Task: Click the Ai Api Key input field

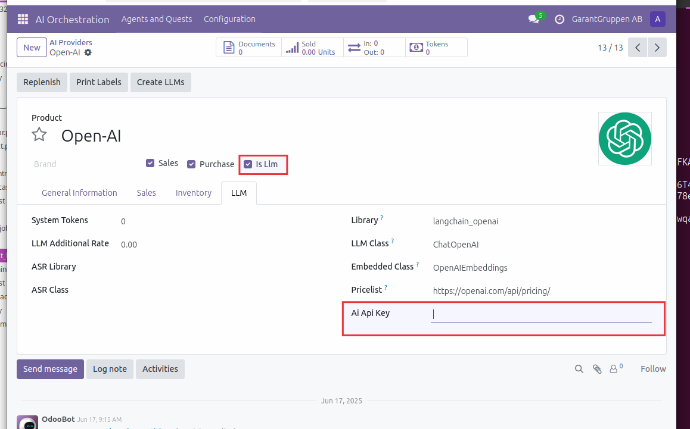Action: (x=541, y=314)
